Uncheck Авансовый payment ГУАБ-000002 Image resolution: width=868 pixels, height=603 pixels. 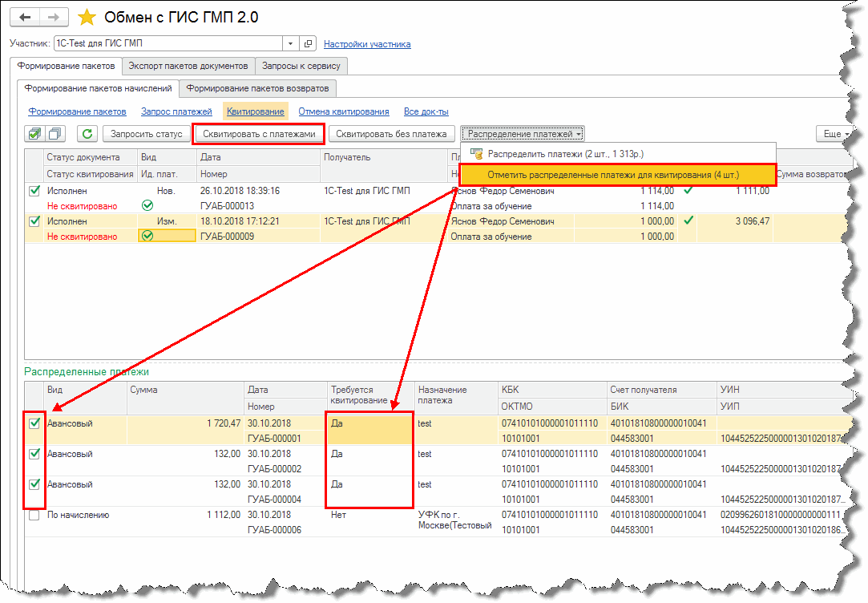point(34,454)
